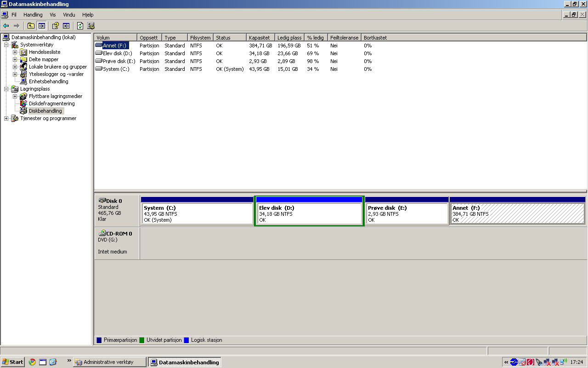The height and width of the screenshot is (368, 588).
Task: Open the Vindu menu
Action: pos(69,15)
